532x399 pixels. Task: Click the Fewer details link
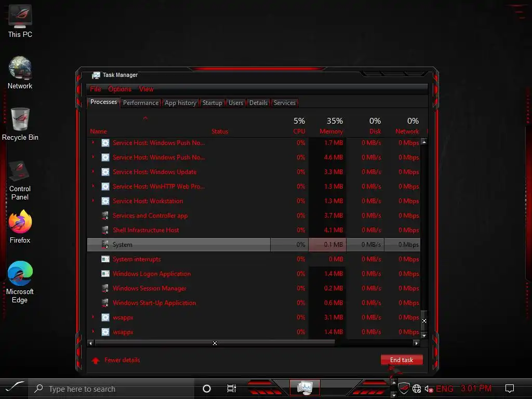pyautogui.click(x=122, y=360)
